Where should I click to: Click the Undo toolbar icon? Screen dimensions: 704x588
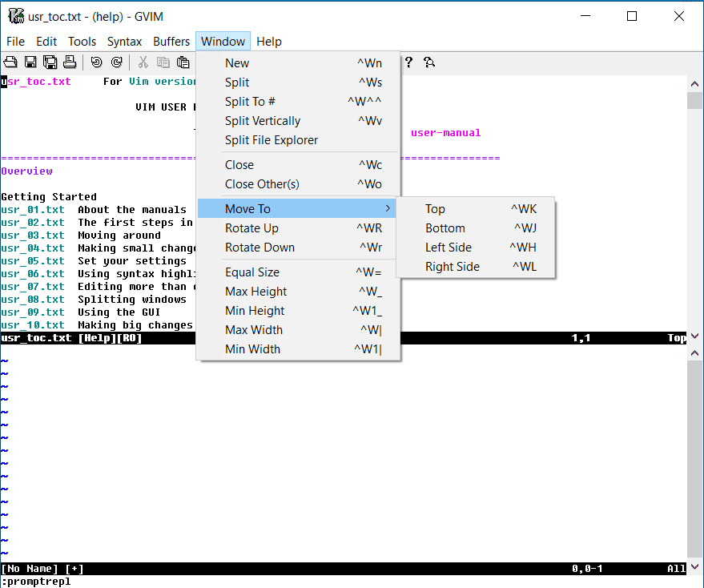pyautogui.click(x=96, y=62)
